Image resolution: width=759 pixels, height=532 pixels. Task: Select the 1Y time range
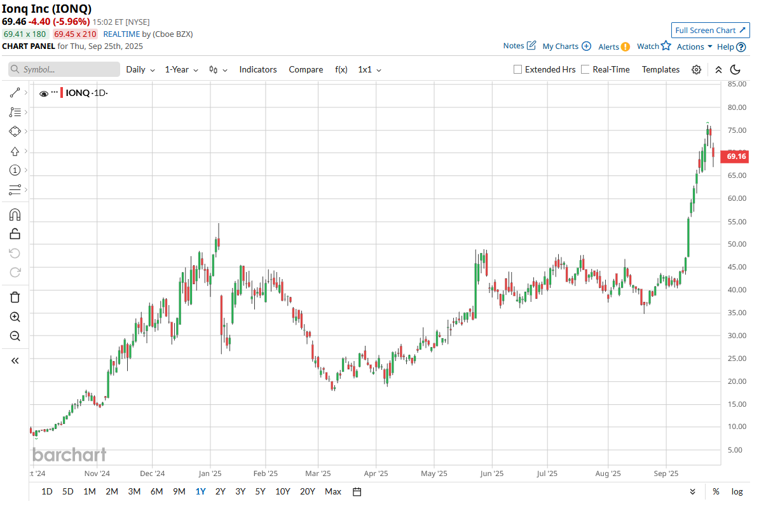click(x=200, y=492)
